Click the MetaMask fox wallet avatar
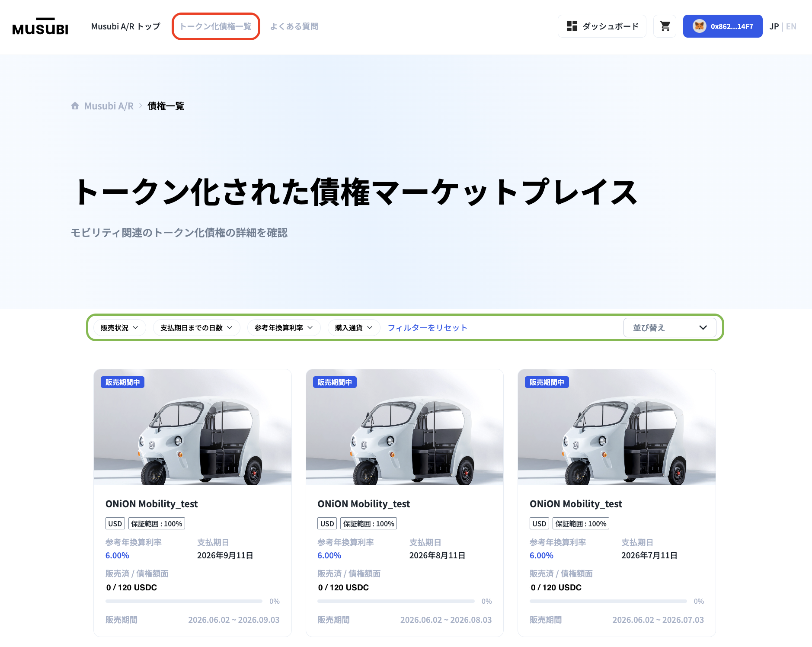 click(x=699, y=26)
